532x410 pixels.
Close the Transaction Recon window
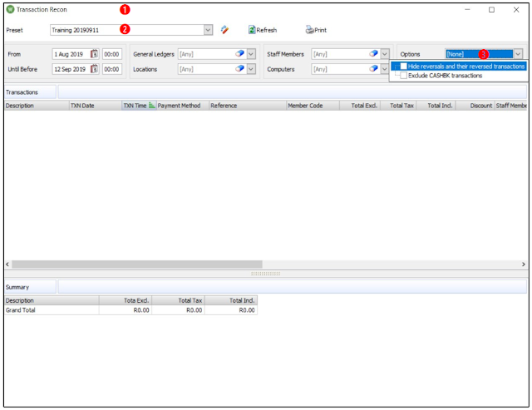pyautogui.click(x=516, y=9)
